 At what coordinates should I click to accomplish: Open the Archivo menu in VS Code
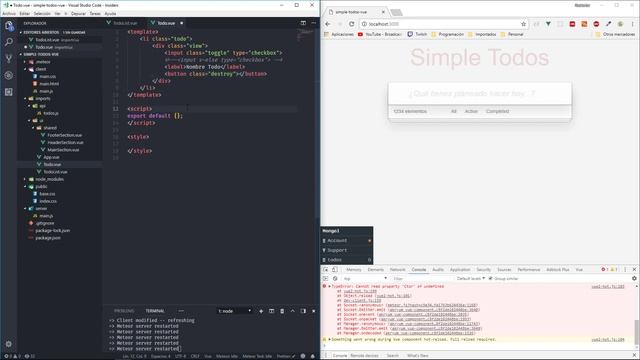(x=9, y=13)
